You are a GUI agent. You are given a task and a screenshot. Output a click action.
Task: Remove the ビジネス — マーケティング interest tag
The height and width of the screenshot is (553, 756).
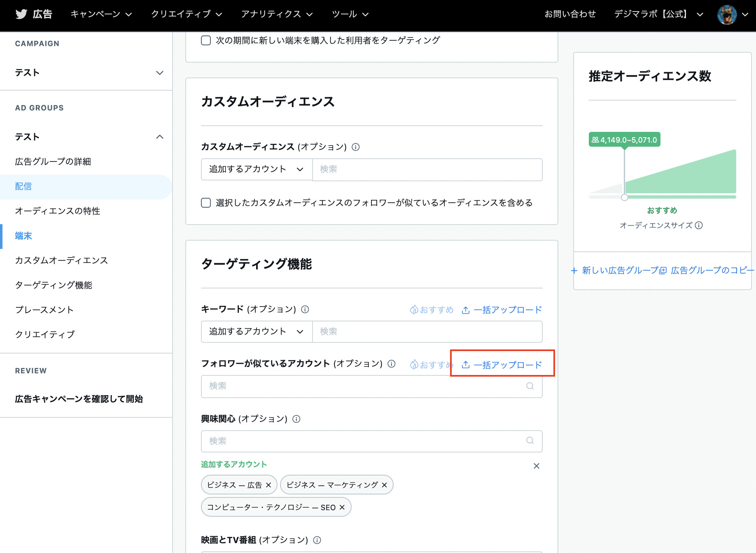(385, 485)
